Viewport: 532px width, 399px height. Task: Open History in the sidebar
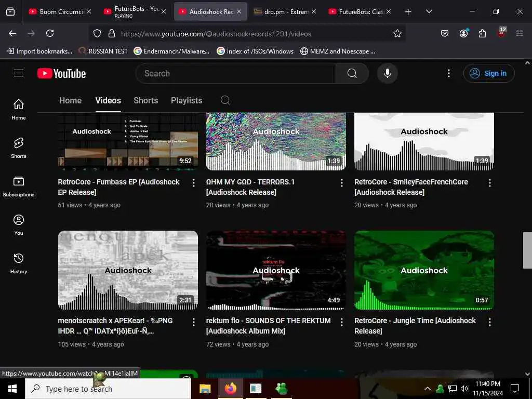(x=19, y=263)
